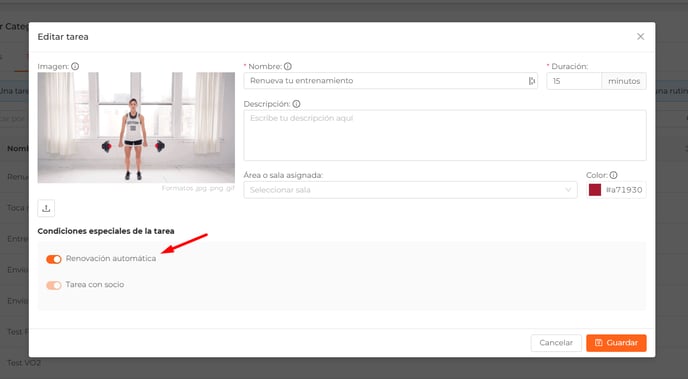Viewport: 688px width, 379px height.
Task: Click the icon inside the Nombre field
Action: [531, 81]
